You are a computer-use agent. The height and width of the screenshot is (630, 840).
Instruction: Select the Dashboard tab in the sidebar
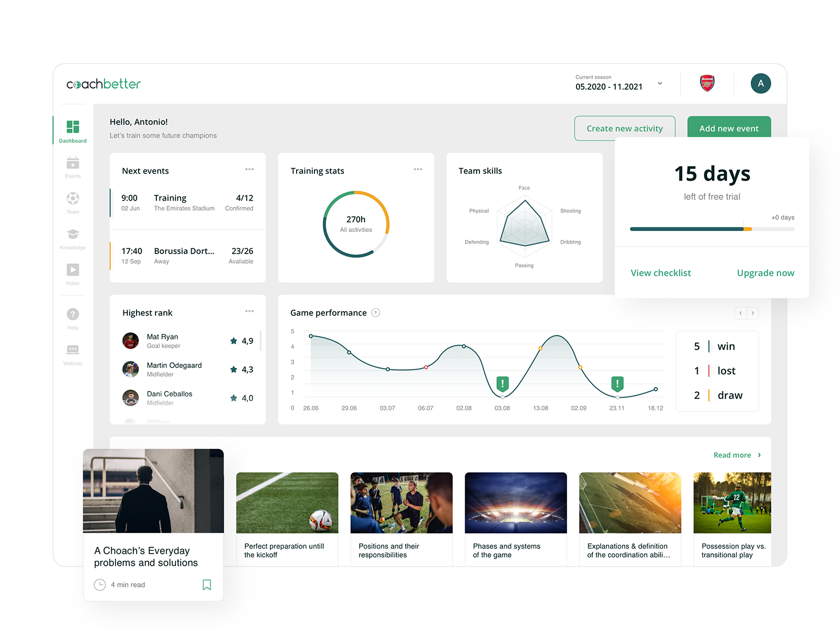click(73, 131)
